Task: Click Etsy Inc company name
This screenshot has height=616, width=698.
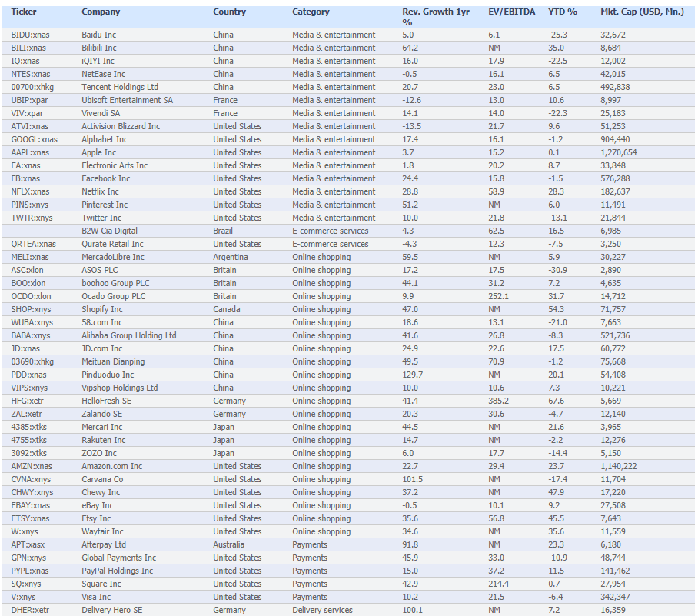Action: click(x=96, y=518)
